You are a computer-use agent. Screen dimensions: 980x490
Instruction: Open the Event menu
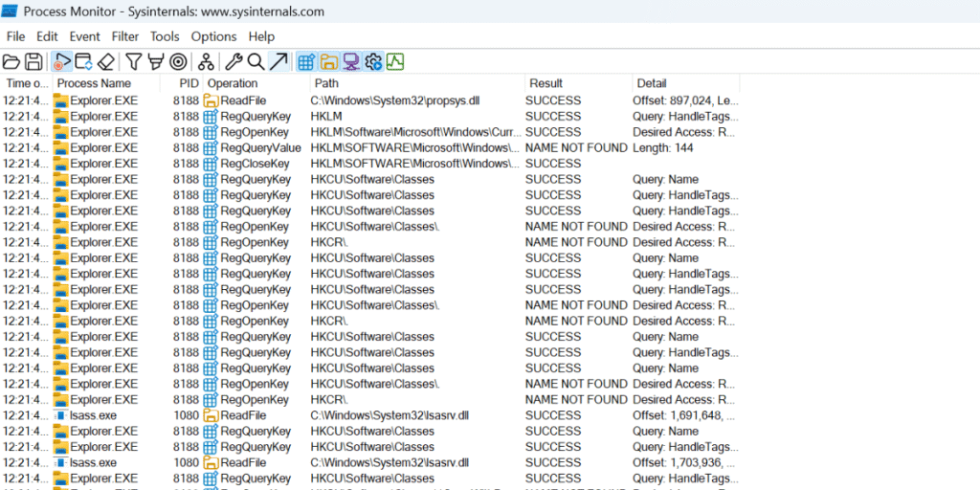[84, 37]
